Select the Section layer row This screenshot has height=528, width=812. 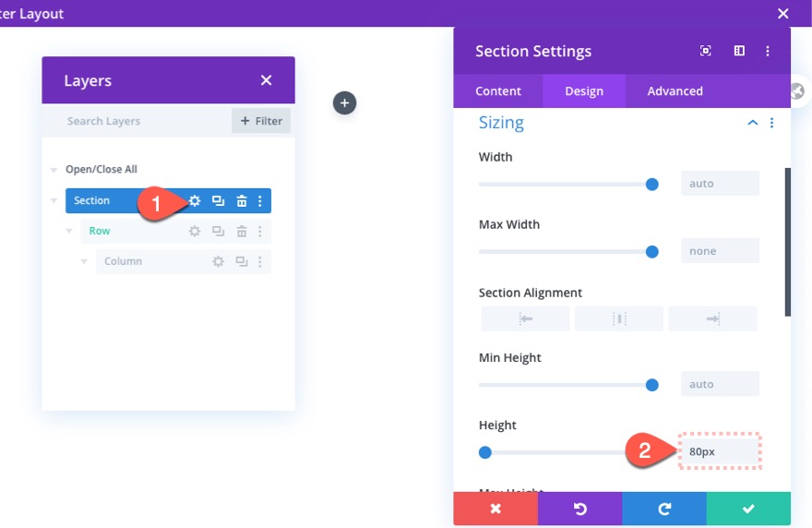pyautogui.click(x=168, y=200)
